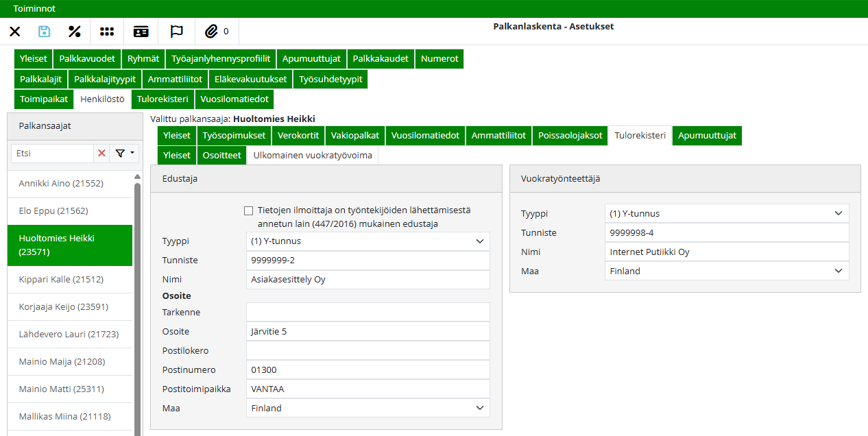Select Mainio Maija (21208) payee

(62, 362)
